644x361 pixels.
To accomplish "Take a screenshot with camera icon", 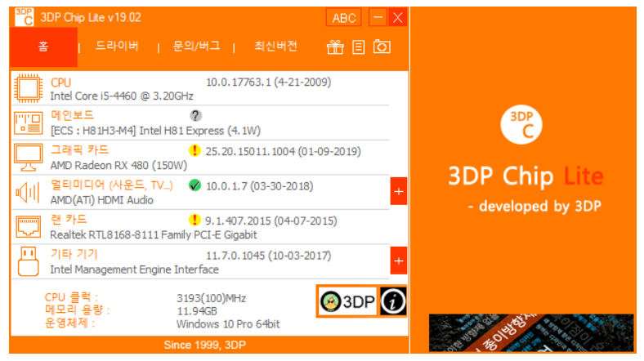I will click(x=382, y=47).
